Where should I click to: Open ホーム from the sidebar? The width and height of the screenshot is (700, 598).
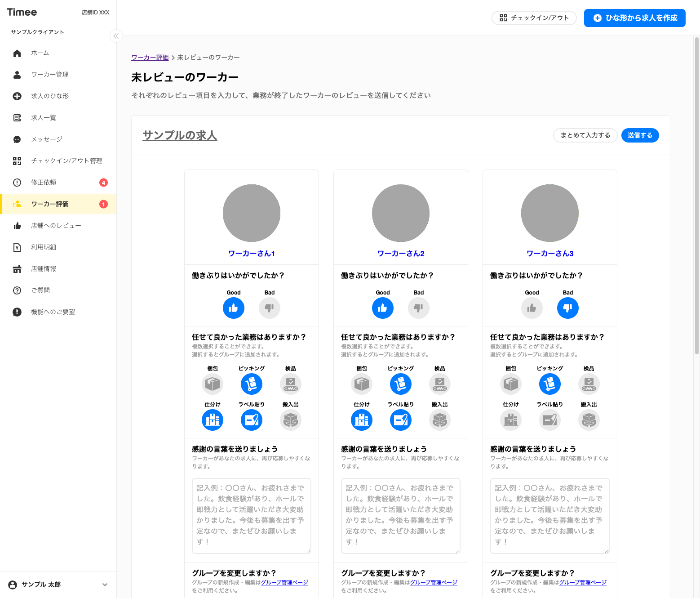coord(58,53)
